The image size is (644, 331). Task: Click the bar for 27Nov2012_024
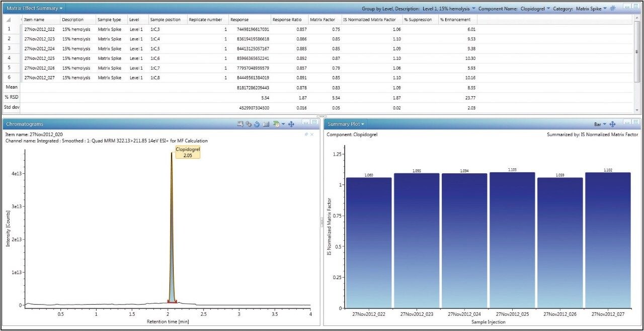tap(464, 241)
